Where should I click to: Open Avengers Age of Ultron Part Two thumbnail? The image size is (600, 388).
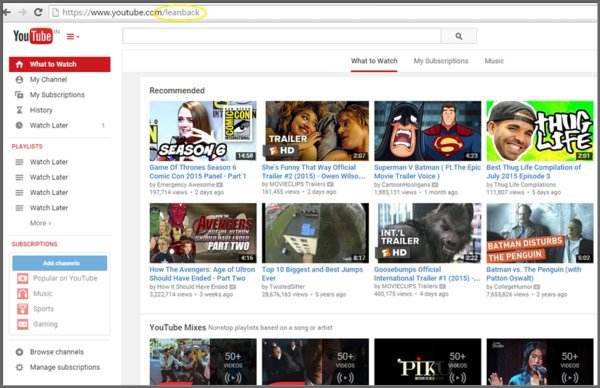pyautogui.click(x=203, y=233)
